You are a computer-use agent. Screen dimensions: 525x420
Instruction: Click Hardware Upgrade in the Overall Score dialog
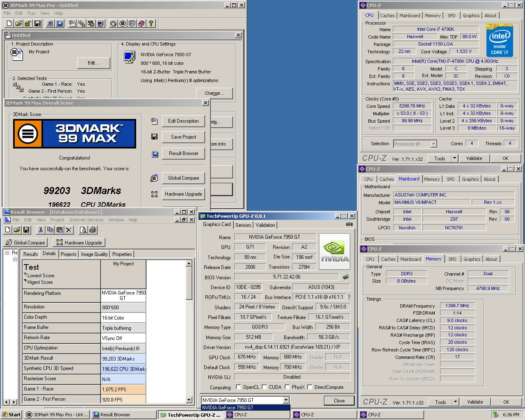[x=183, y=194]
